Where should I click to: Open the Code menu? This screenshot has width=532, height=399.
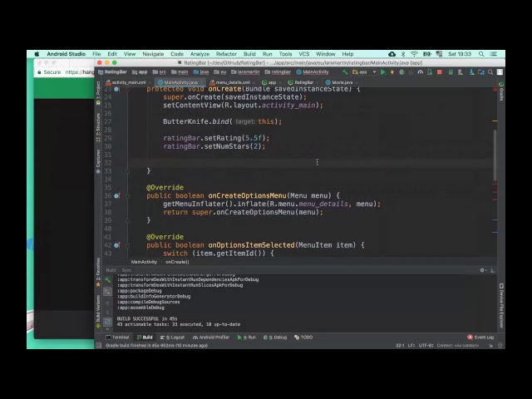(x=177, y=54)
